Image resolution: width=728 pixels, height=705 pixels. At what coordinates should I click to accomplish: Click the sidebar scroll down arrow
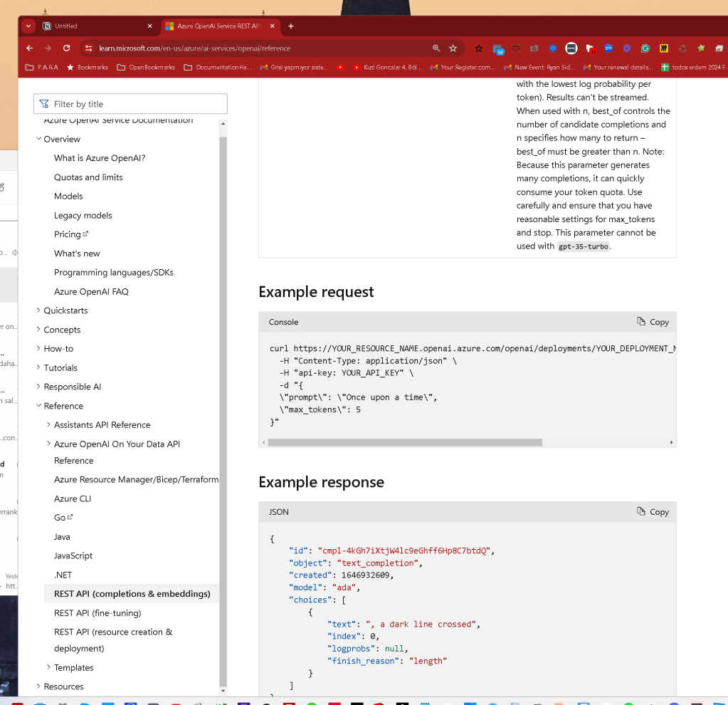pyautogui.click(x=223, y=691)
